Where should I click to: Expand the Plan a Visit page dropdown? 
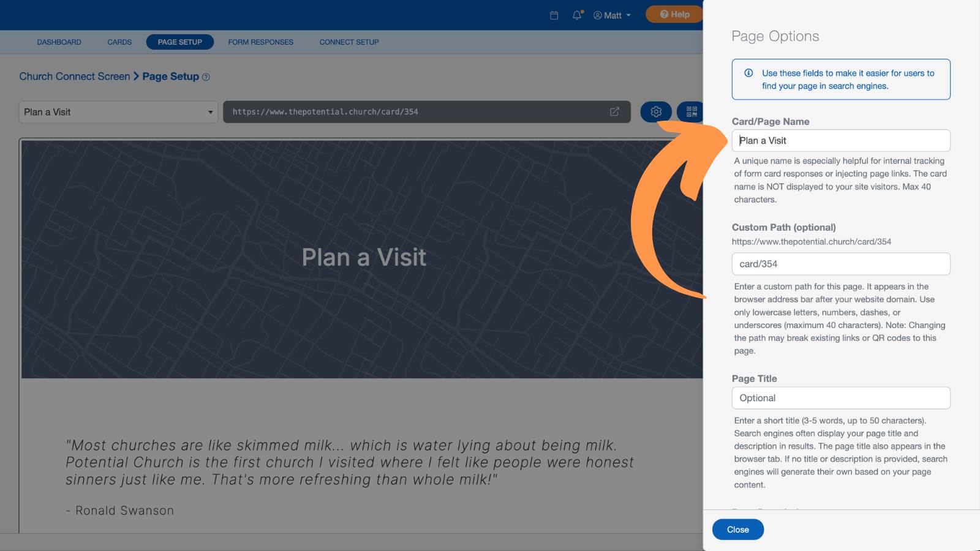coord(118,112)
